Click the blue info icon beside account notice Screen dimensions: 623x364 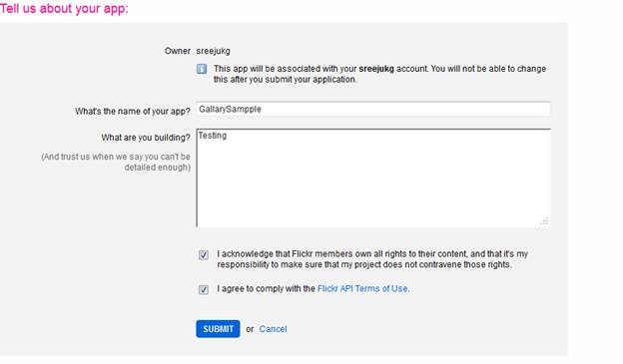(202, 69)
